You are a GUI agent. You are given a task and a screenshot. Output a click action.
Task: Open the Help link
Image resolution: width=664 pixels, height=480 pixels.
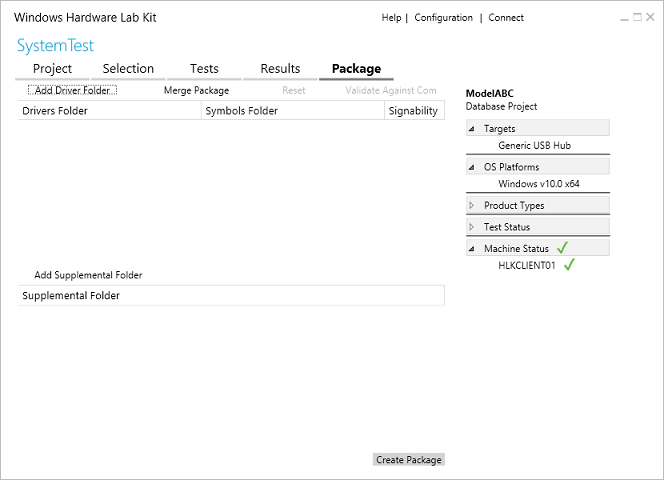point(391,18)
